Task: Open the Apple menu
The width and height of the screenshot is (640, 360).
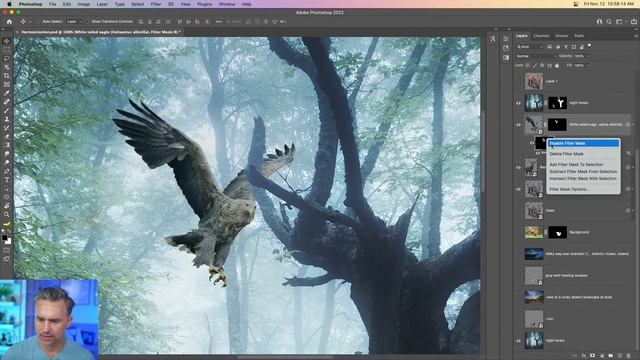Action: coord(9,4)
